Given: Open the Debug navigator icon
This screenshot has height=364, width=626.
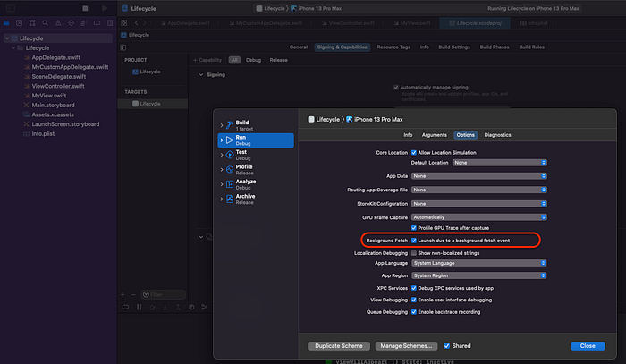Looking at the screenshot, I should (84, 23).
